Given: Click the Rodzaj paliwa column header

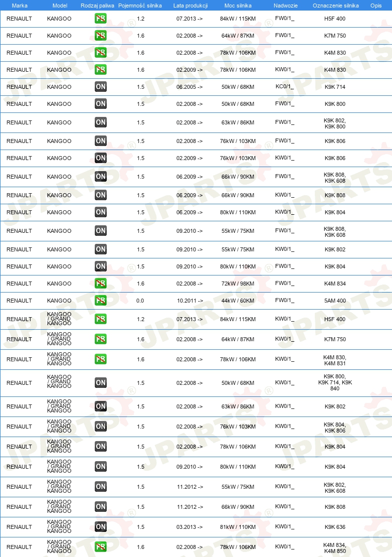Looking at the screenshot, I should click(98, 6).
